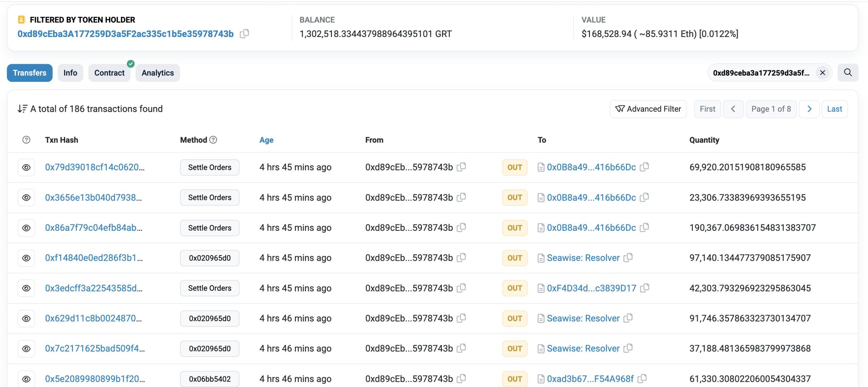Toggle the eye preview for transaction 0x7c2171625bad509f4

[x=26, y=349]
